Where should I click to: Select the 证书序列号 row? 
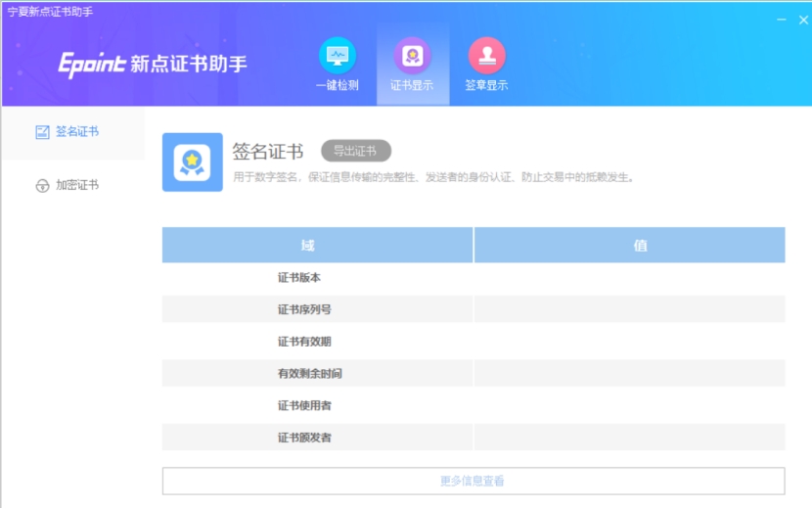point(304,310)
